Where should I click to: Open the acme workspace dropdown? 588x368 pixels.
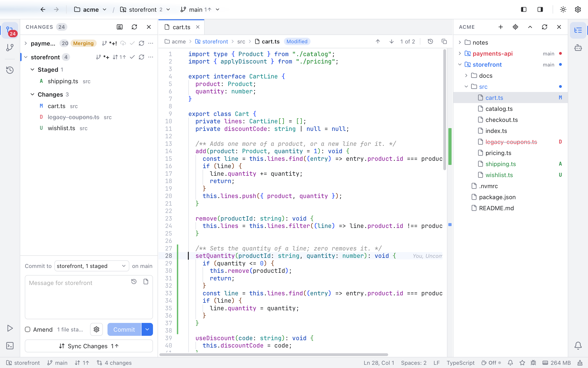90,9
